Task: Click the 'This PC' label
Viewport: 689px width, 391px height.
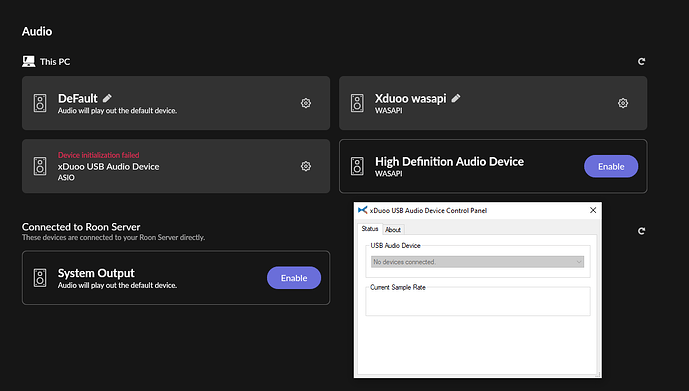Action: (55, 62)
